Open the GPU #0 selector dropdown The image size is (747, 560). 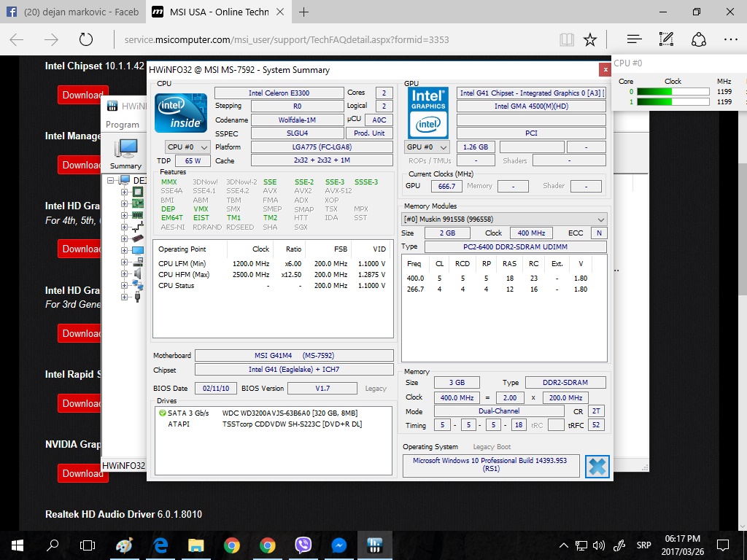(x=427, y=147)
